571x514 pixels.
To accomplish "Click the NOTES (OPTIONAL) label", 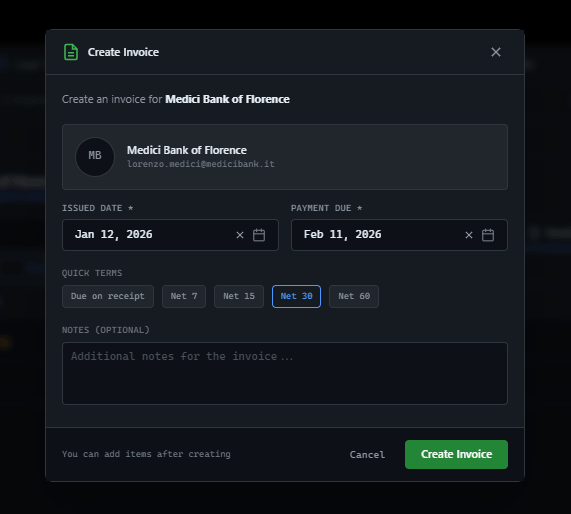I will tap(106, 330).
